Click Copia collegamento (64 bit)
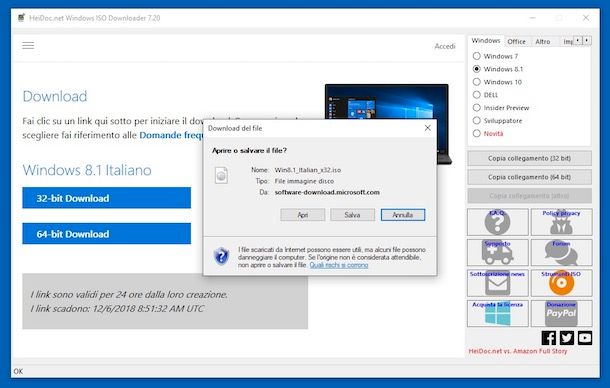The height and width of the screenshot is (388, 610). (529, 177)
